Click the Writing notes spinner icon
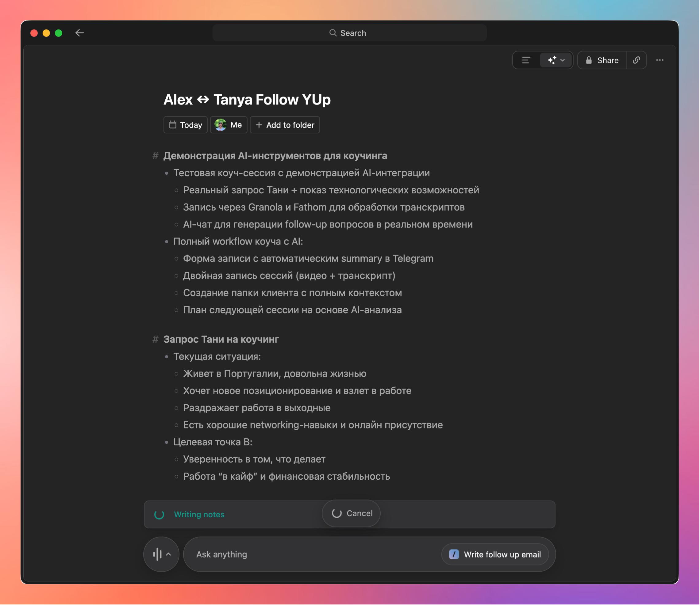700x605 pixels. pyautogui.click(x=159, y=515)
